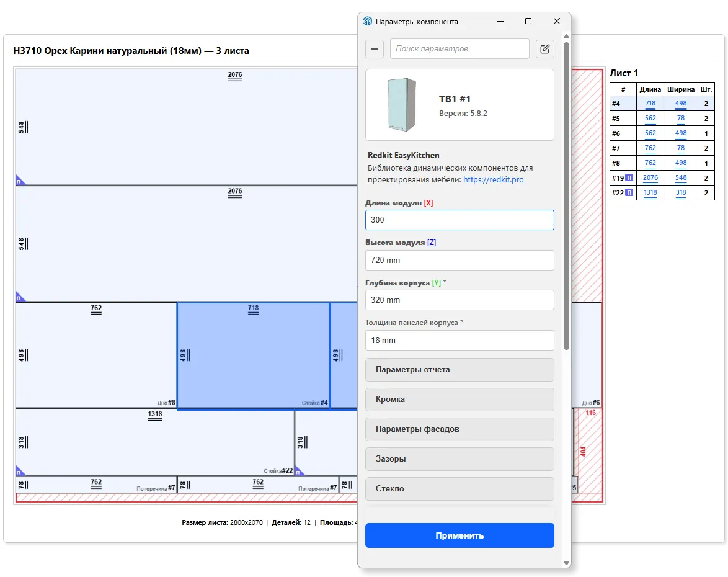Maximize the Параметры компонента window

click(x=528, y=21)
